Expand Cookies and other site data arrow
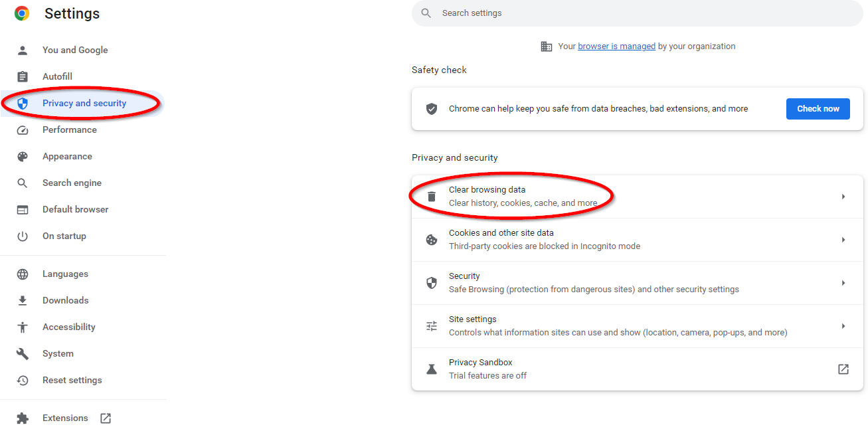This screenshot has height=437, width=868. (x=843, y=240)
